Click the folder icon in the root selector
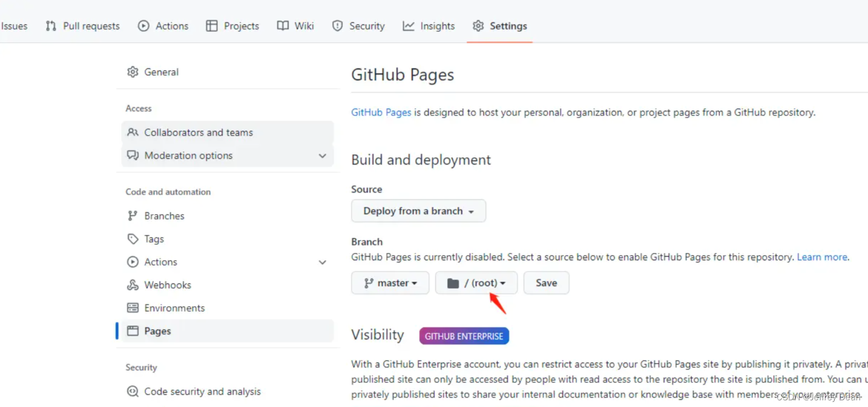 (x=453, y=283)
